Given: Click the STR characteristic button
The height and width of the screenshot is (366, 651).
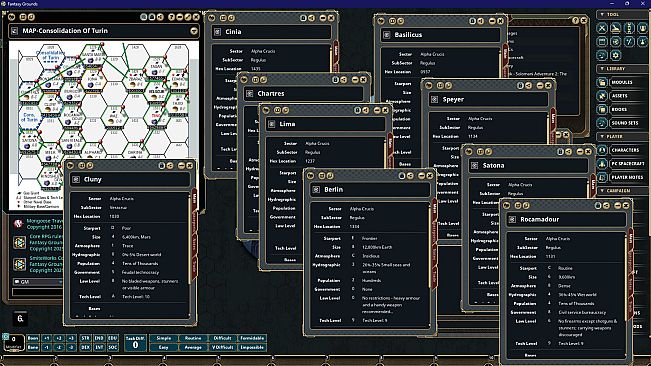Looking at the screenshot, I should 85,338.
